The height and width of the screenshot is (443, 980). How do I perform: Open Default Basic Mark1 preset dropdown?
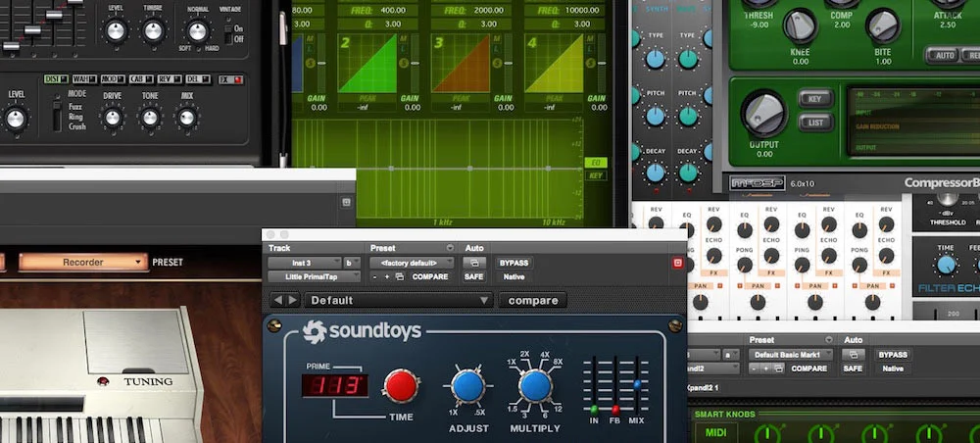(791, 355)
